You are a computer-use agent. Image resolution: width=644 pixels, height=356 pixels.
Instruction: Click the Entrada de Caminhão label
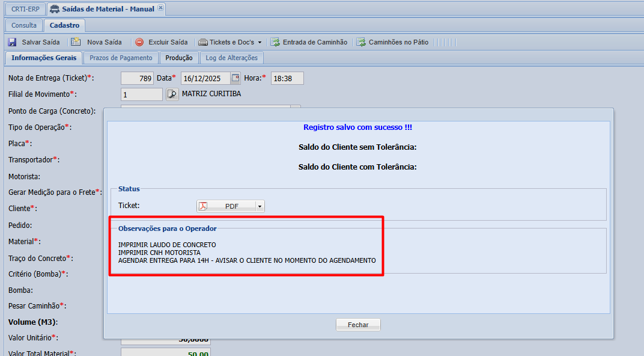point(315,42)
